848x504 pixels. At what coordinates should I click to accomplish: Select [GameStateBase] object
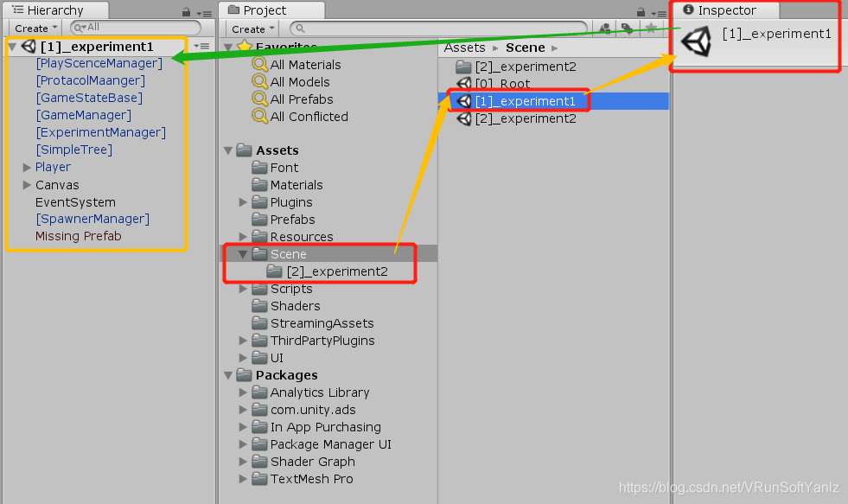click(x=89, y=98)
